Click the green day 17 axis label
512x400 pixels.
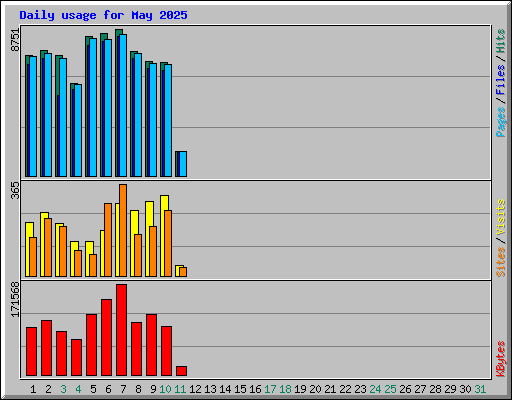click(x=270, y=389)
